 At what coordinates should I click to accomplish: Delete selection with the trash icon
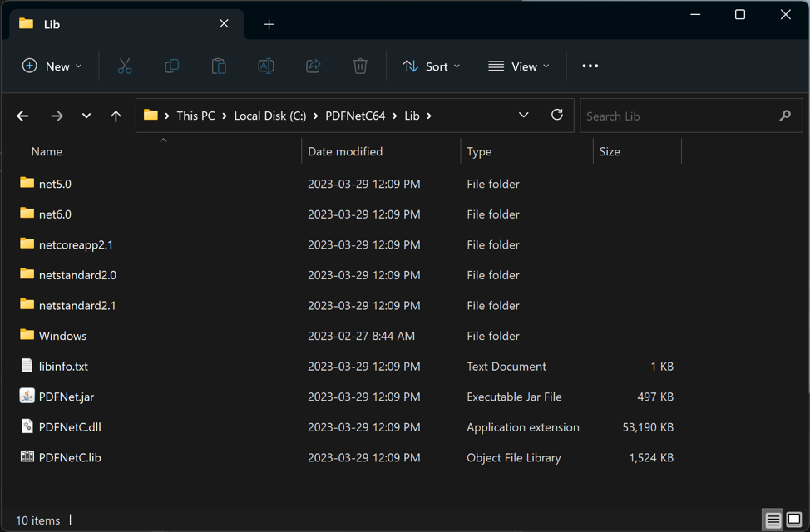(x=360, y=66)
